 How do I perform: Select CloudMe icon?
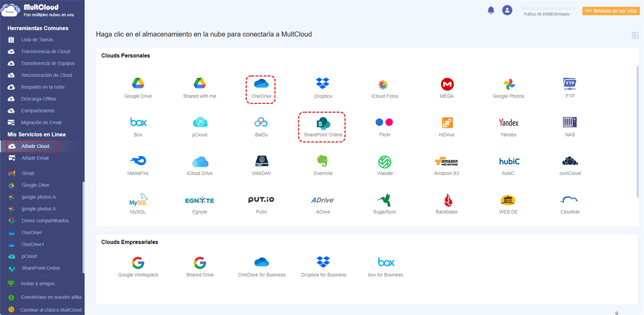click(x=569, y=200)
